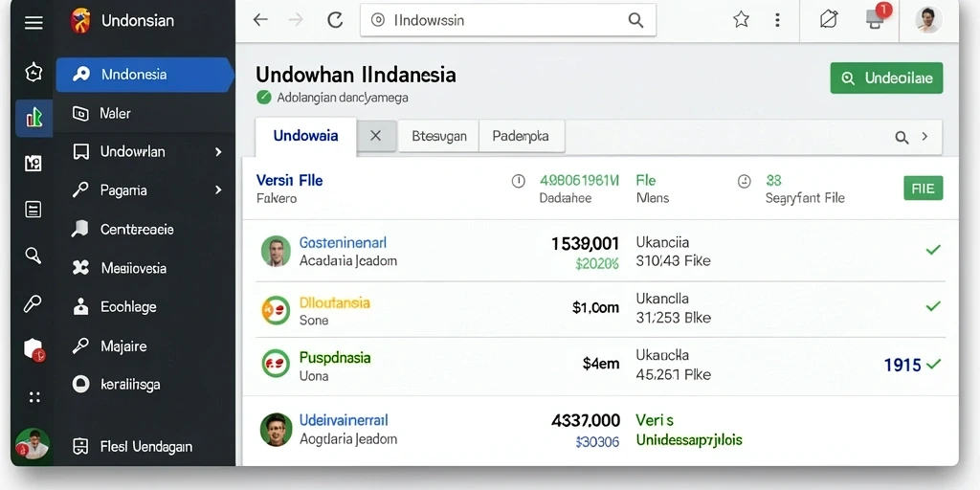980x490 pixels.
Task: Open the Gosteninenarl link
Action: (344, 242)
